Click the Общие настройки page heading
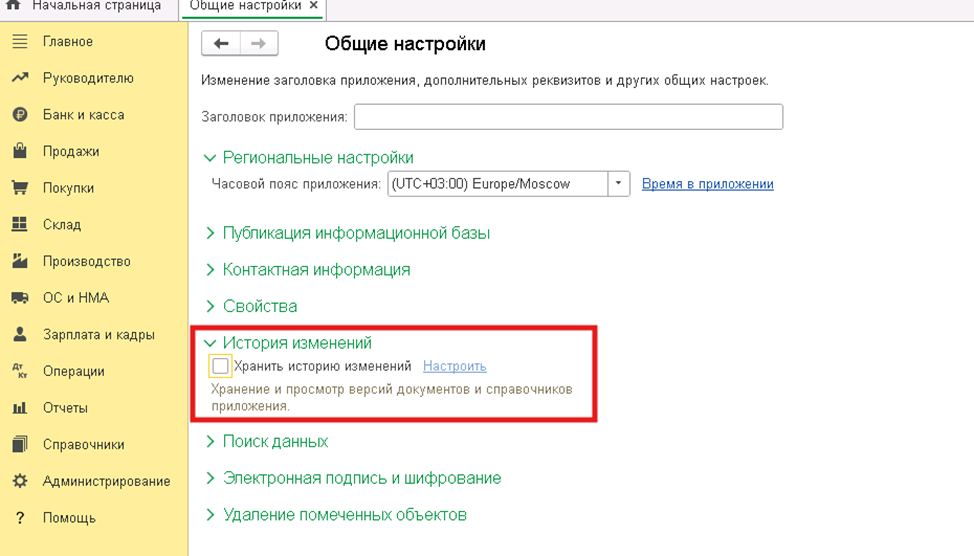This screenshot has height=556, width=974. [405, 44]
